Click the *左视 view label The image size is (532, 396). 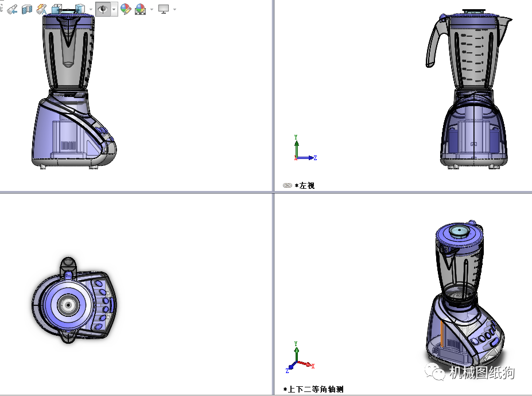(305, 185)
